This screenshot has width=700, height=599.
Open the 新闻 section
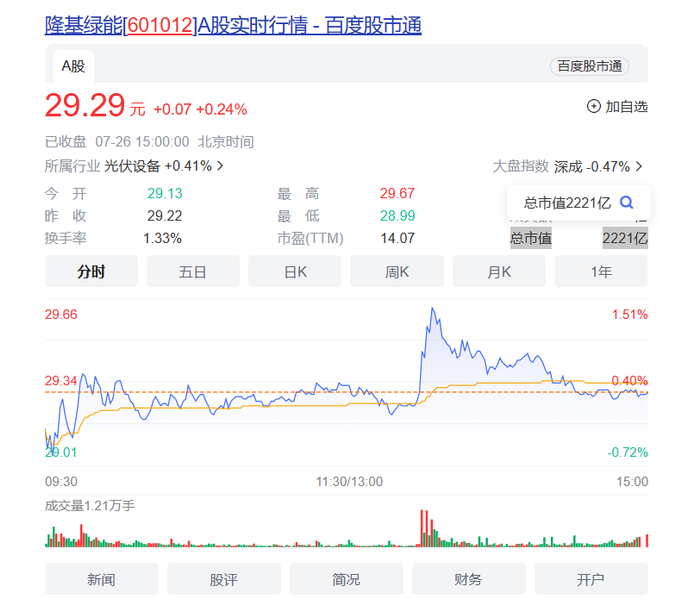click(x=101, y=579)
